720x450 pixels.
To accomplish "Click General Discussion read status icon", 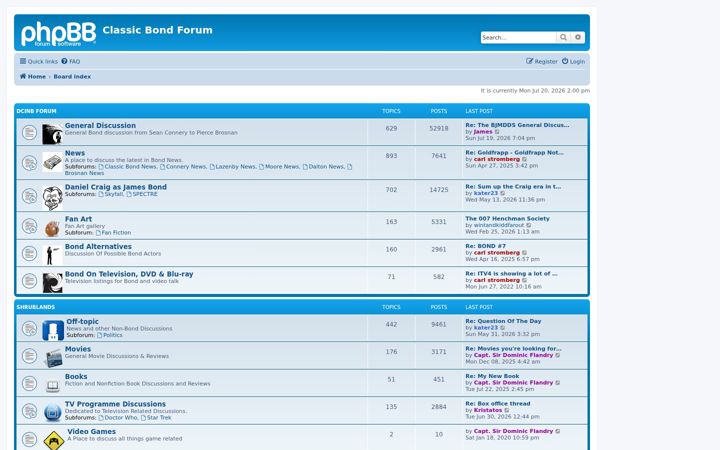I will click(x=29, y=132).
